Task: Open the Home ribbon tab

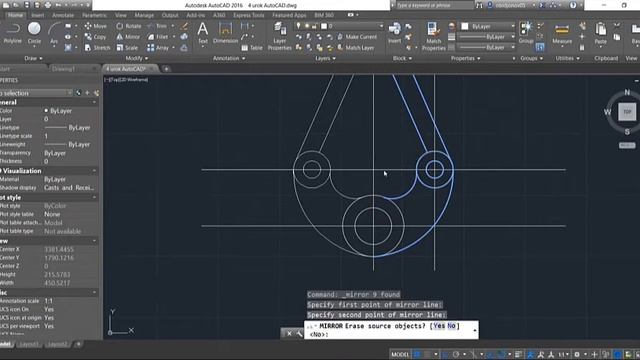Action: [x=16, y=15]
